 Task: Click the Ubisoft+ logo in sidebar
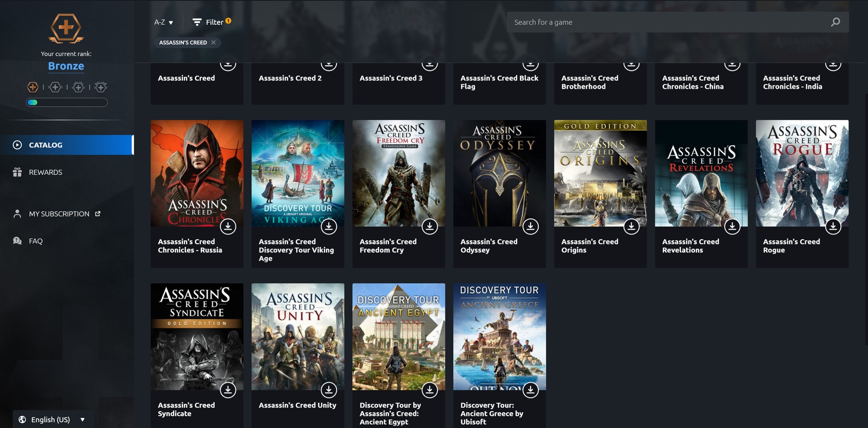pos(66,29)
